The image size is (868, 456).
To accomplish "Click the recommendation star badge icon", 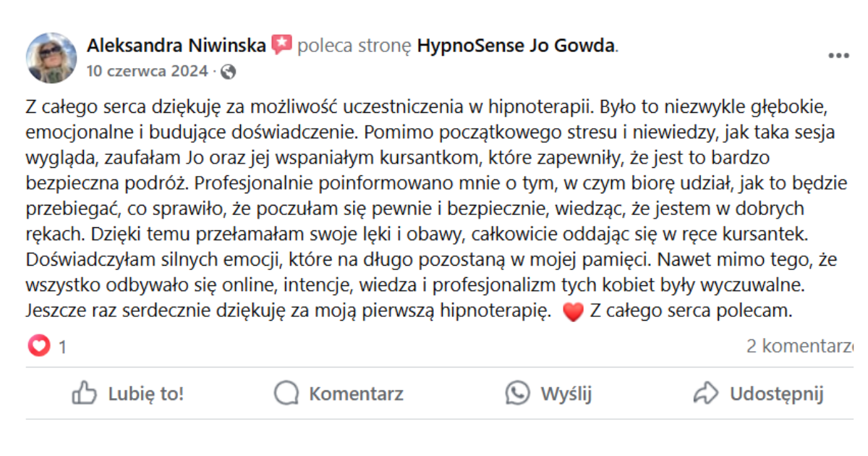I will coord(281,46).
